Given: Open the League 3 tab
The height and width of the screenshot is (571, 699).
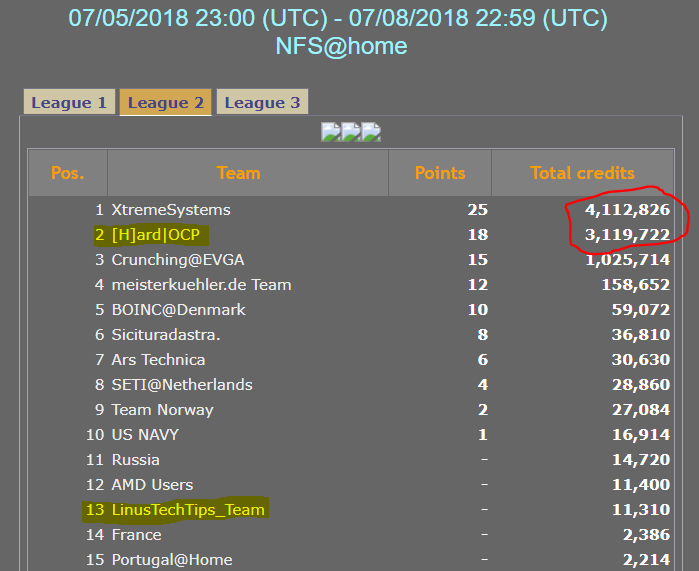Looking at the screenshot, I should [262, 102].
